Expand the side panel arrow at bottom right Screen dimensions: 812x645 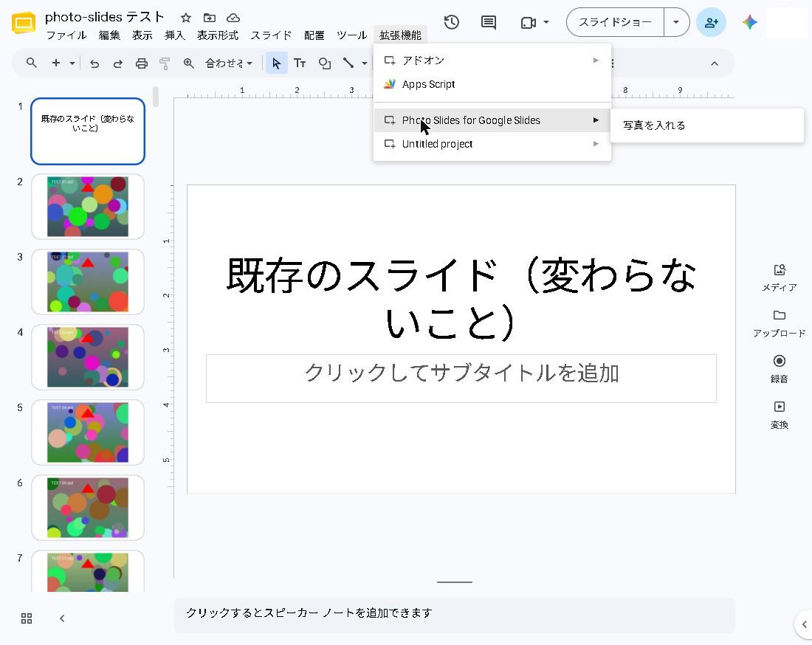click(804, 624)
